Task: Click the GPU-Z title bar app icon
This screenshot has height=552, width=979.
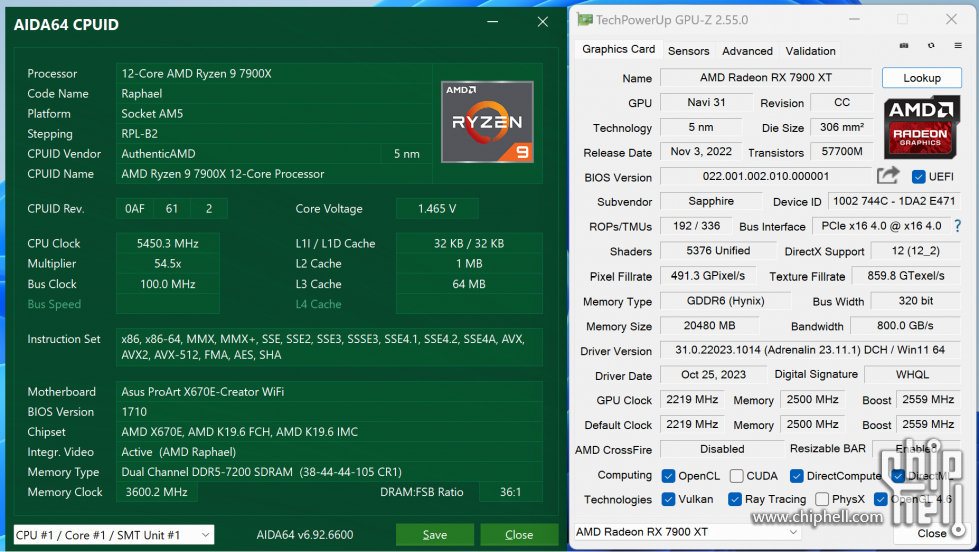Action: point(584,20)
